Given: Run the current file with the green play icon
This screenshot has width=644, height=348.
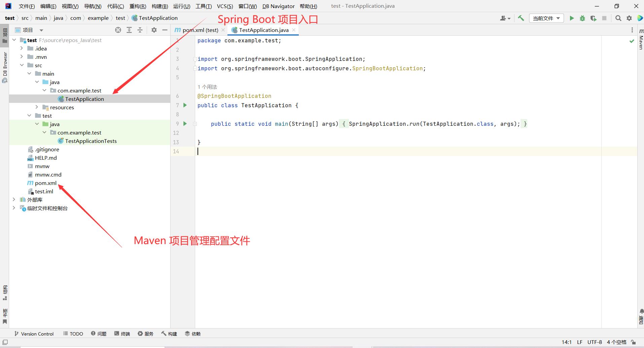Looking at the screenshot, I should pos(571,18).
